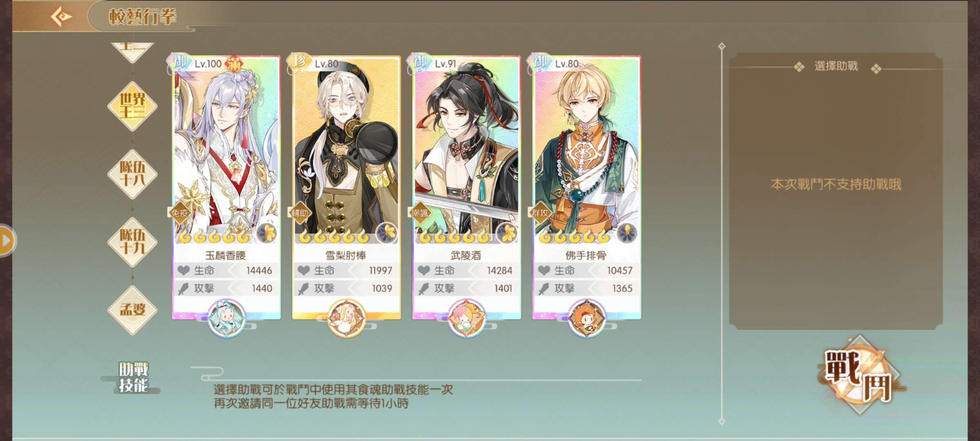Tap the 佛手排骨 character portrait
The height and width of the screenshot is (441, 980).
pos(586,151)
